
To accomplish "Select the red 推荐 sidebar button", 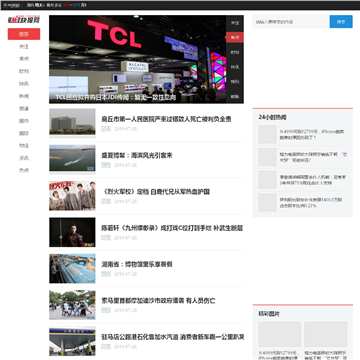I will click(x=24, y=34).
